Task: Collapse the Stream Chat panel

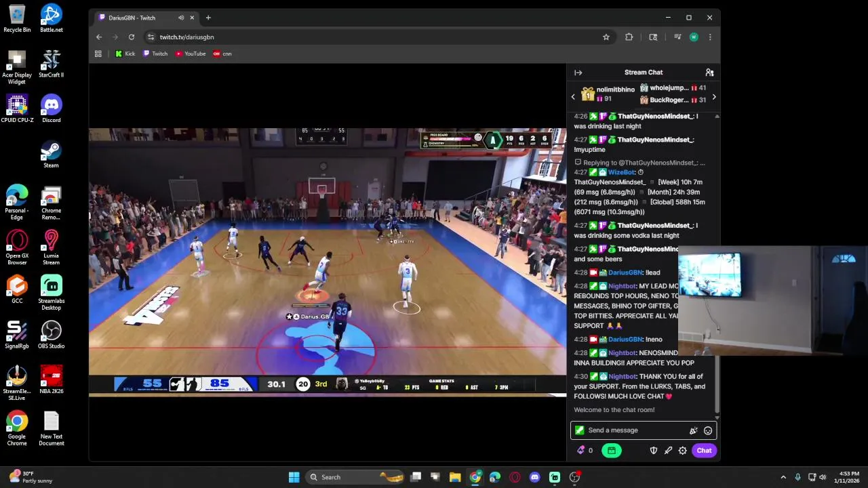Action: point(578,73)
